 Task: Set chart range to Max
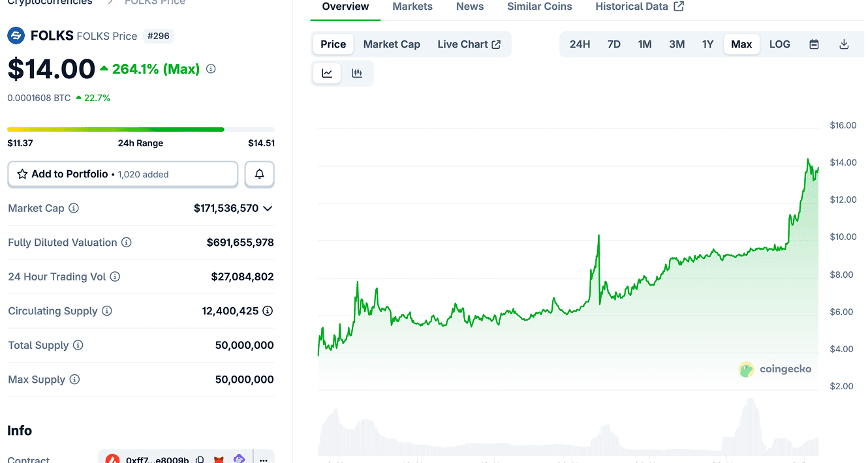pos(741,44)
